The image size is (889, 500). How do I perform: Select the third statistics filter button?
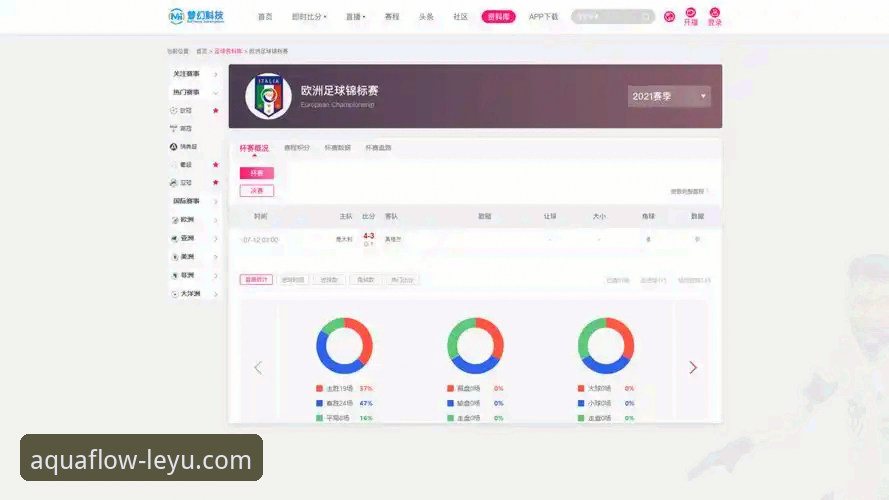pyautogui.click(x=329, y=279)
